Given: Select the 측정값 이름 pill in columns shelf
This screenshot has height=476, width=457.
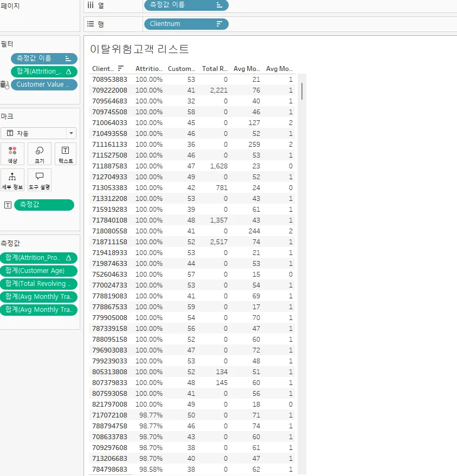Looking at the screenshot, I should (x=186, y=5).
